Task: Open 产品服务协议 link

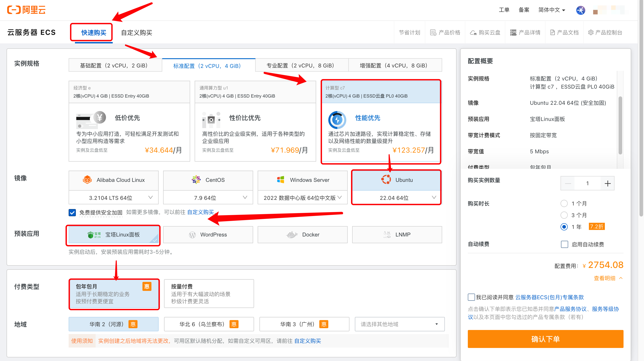Action: [x=570, y=309]
